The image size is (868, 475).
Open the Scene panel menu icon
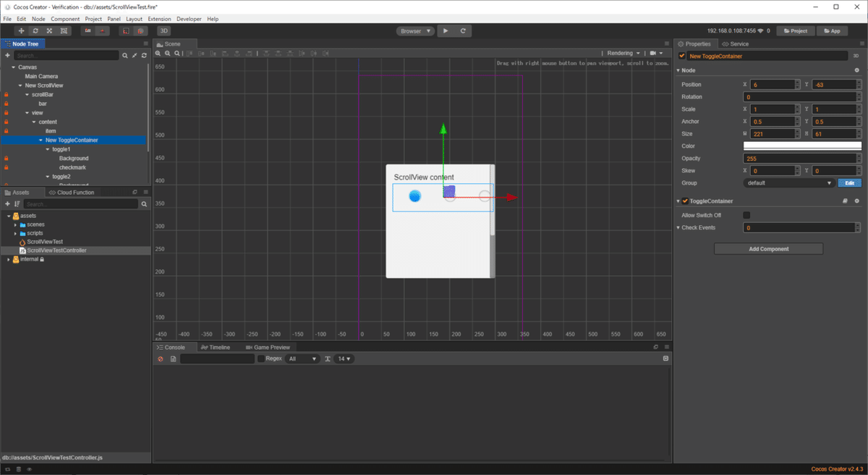[x=665, y=44]
